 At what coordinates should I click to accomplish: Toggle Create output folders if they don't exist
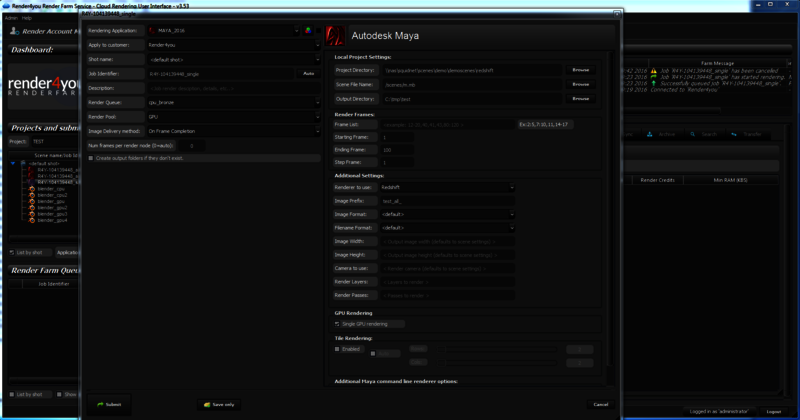click(92, 158)
